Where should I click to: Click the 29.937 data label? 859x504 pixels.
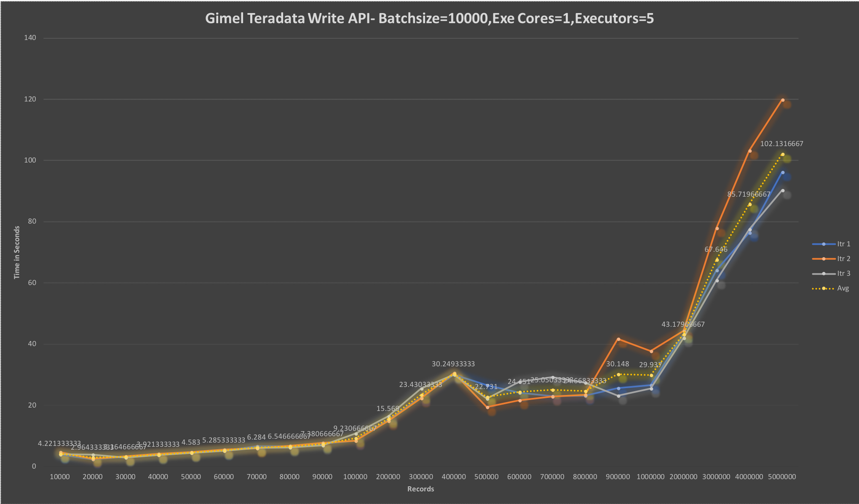point(650,365)
